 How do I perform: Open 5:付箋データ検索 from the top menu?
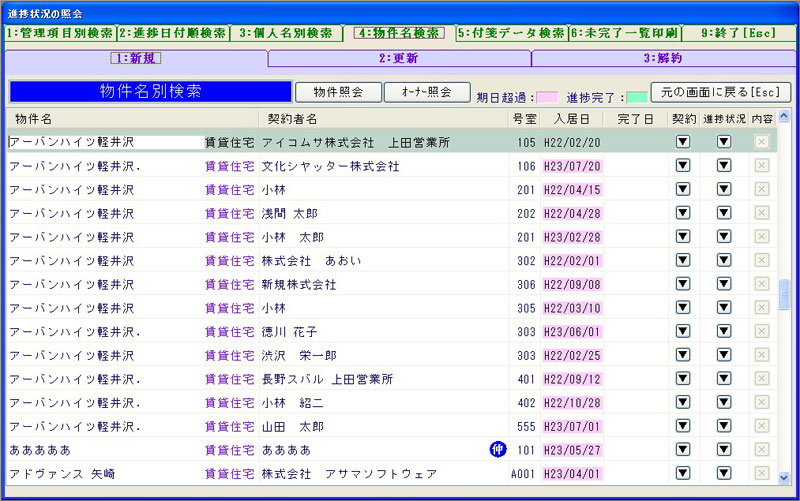click(x=511, y=33)
